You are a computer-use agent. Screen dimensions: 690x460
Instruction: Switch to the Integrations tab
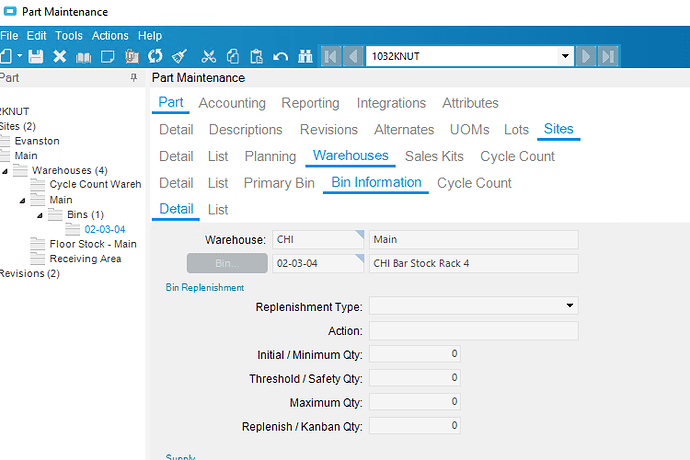tap(391, 103)
